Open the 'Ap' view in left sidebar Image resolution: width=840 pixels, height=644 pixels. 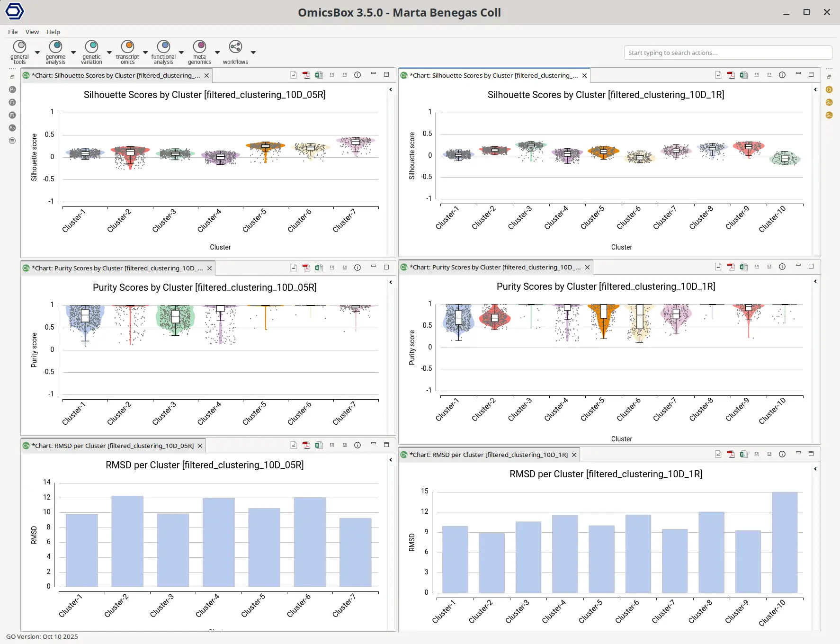click(12, 128)
